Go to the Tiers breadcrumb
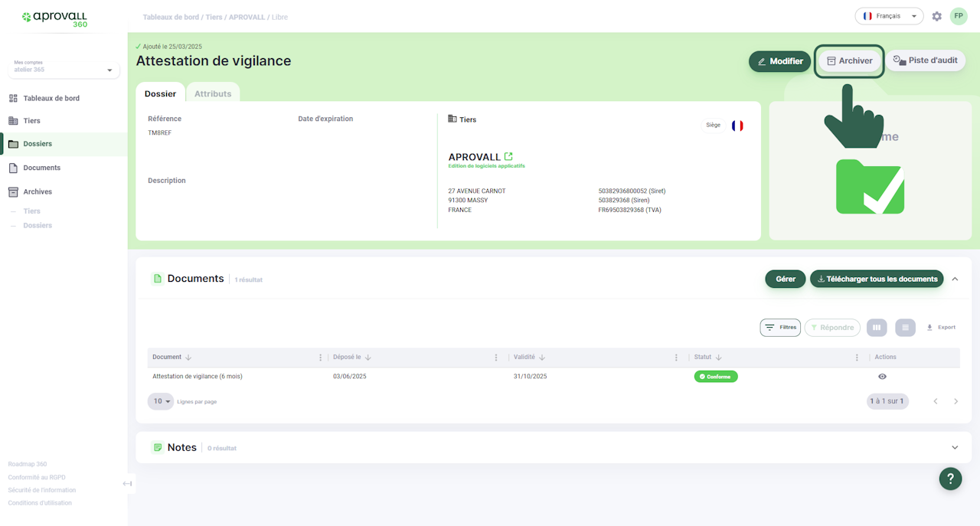Viewport: 980px width, 526px height. coord(214,17)
